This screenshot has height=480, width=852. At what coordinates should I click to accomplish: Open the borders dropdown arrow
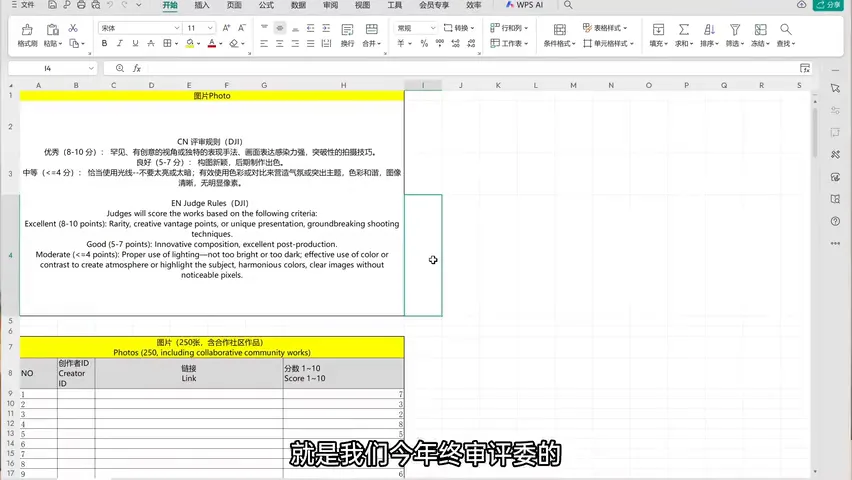pos(177,43)
